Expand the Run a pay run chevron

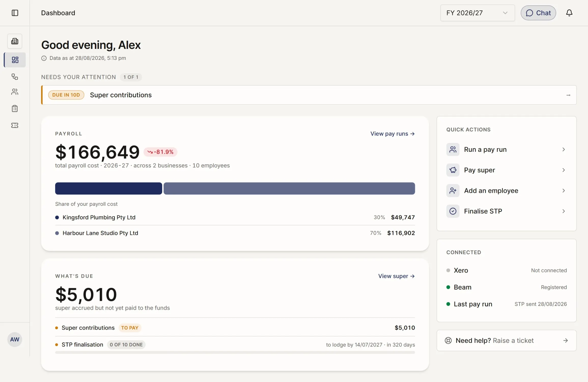pos(564,149)
